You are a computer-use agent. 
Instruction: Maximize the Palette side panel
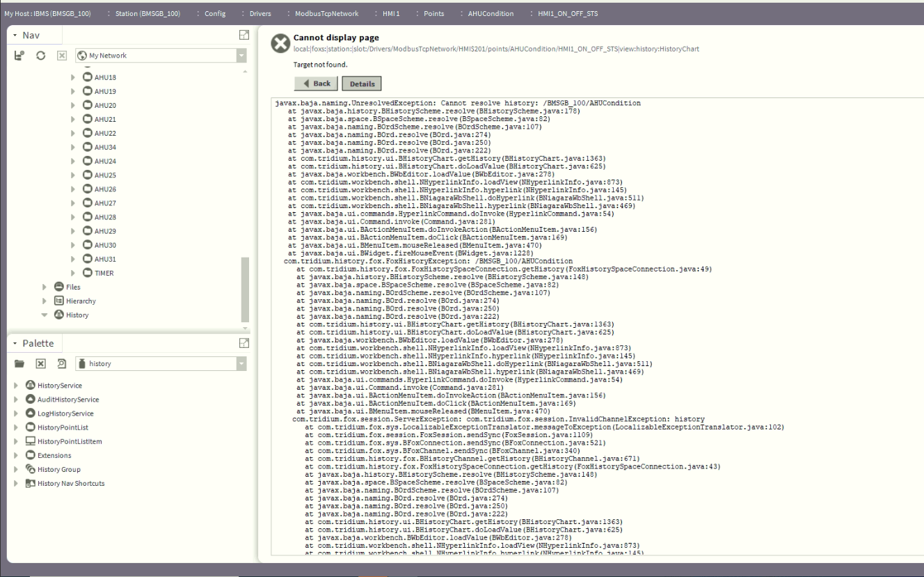tap(244, 342)
